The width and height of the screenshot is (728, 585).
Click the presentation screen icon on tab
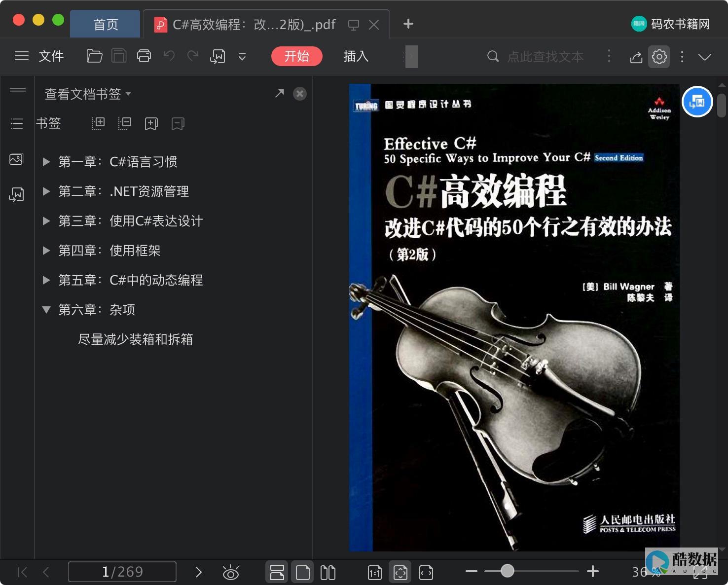pyautogui.click(x=353, y=25)
